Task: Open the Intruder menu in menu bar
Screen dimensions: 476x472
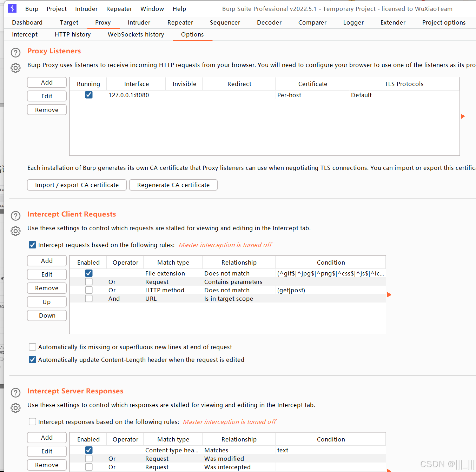Action: [86, 9]
